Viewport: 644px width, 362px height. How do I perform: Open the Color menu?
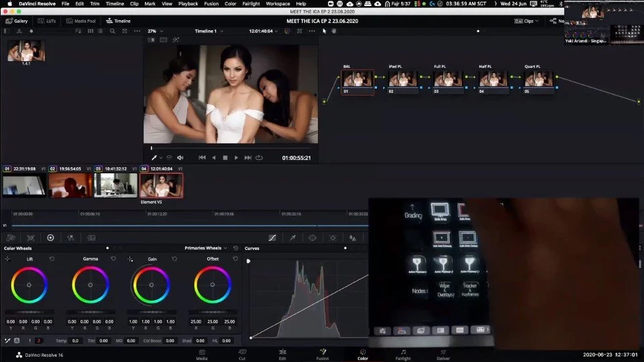230,4
